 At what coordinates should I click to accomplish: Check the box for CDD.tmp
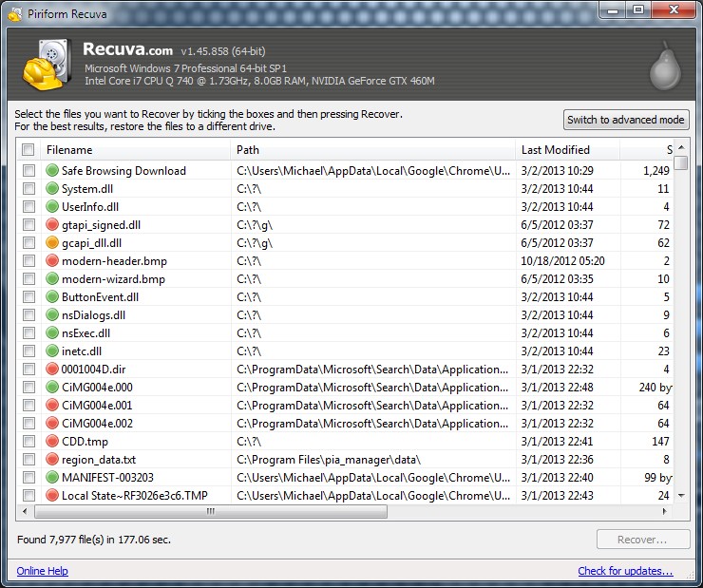coord(28,442)
